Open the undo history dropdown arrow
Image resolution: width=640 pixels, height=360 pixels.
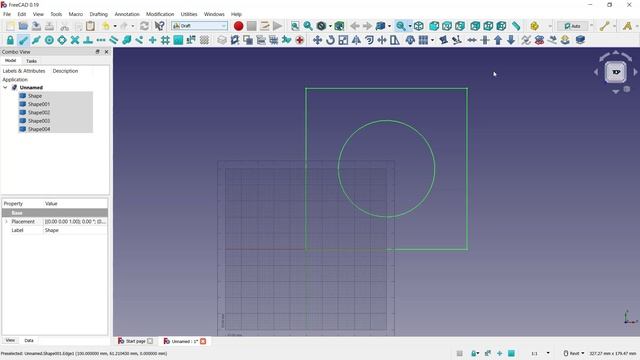(x=115, y=26)
